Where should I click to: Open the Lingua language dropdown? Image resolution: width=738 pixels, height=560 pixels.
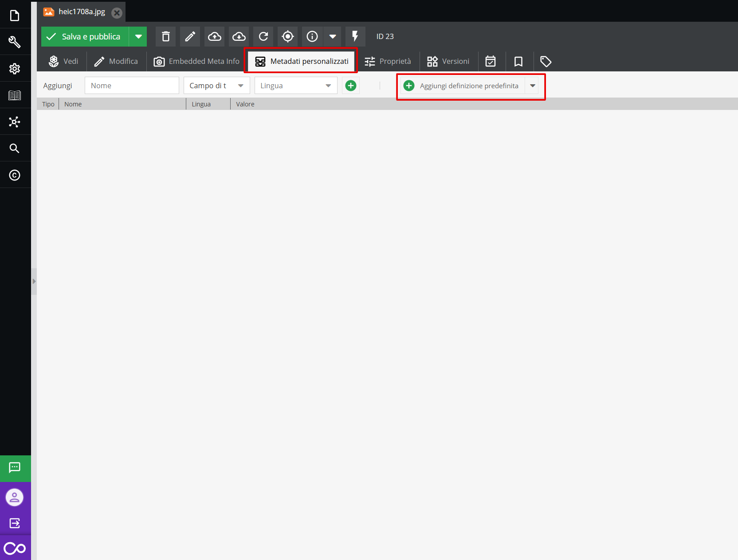click(295, 86)
